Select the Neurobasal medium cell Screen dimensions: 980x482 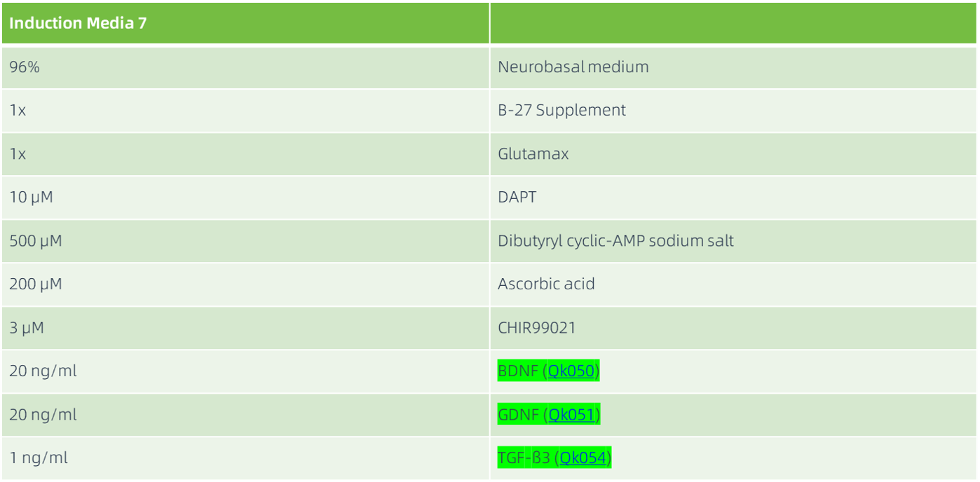point(573,67)
